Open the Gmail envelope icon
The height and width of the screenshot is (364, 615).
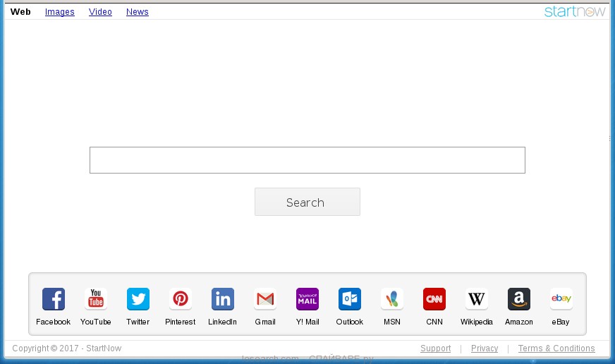[265, 299]
